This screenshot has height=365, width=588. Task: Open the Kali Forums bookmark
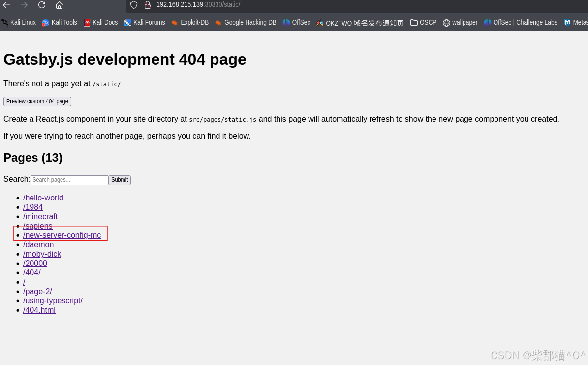point(144,23)
